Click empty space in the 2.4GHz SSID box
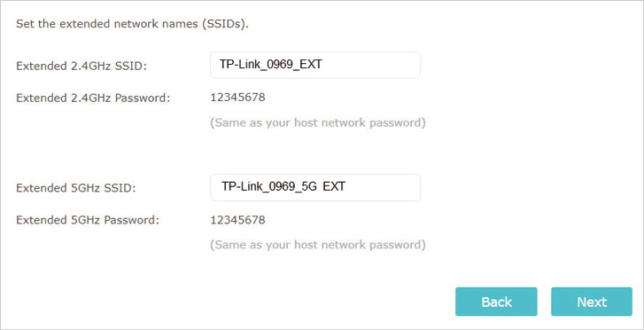 pos(372,65)
